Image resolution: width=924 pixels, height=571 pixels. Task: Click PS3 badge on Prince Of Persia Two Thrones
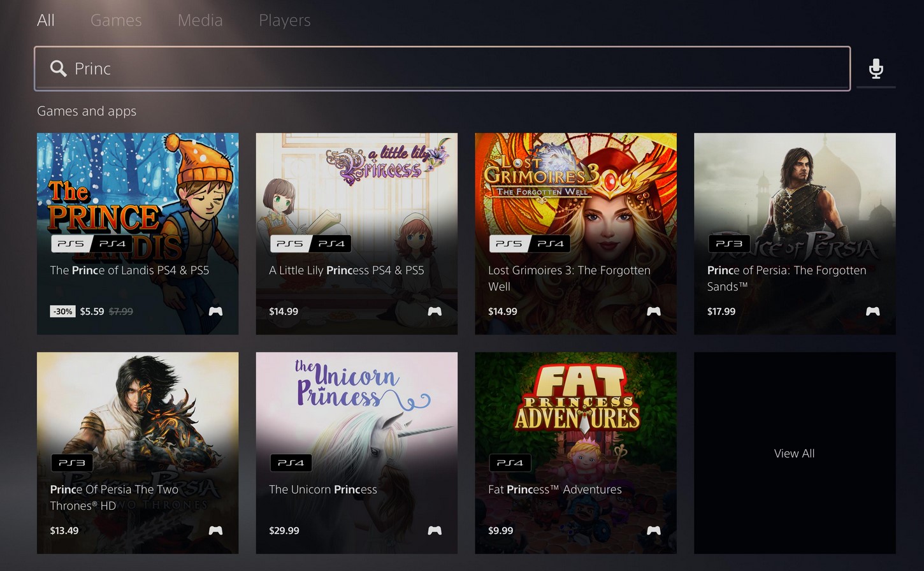(x=72, y=463)
